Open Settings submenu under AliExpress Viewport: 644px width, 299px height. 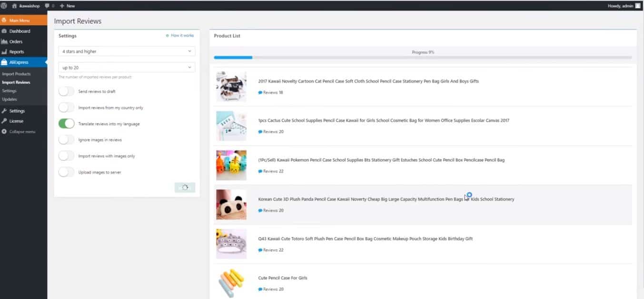[x=9, y=91]
